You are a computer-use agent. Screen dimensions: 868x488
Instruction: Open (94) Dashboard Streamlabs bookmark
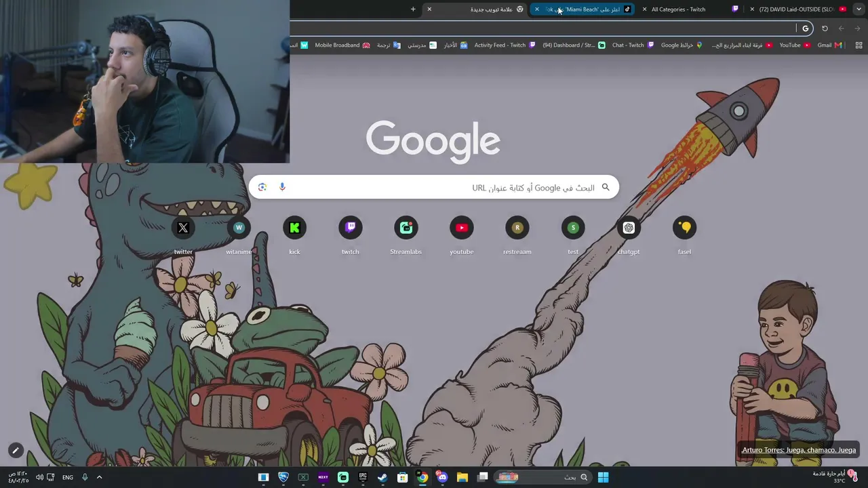point(574,45)
